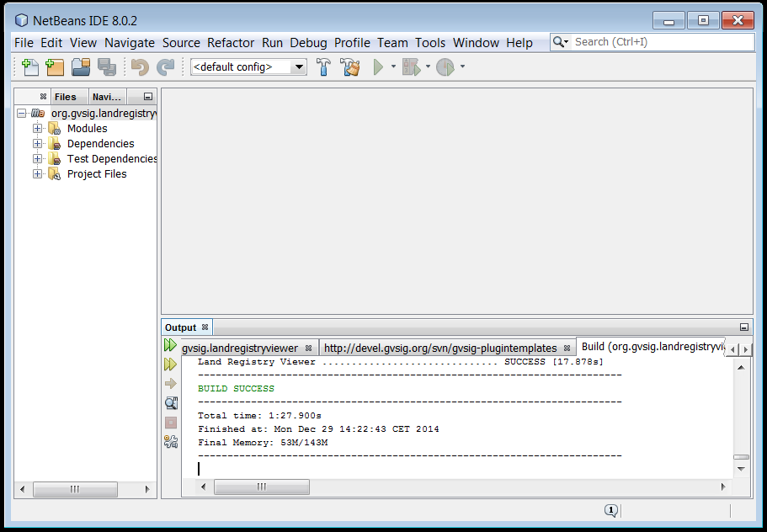Screen dimensions: 767x532
Task: Select the gvsig-plugintemplates output tab
Action: [440, 348]
